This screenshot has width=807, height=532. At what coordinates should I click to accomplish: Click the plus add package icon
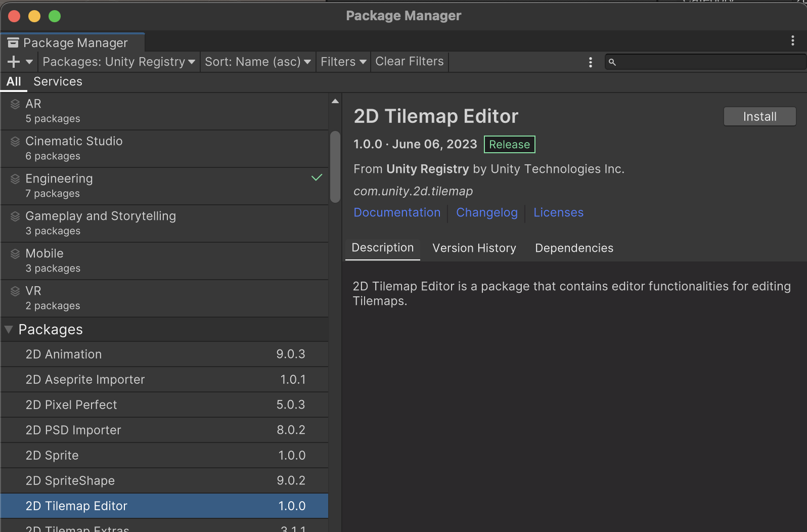pyautogui.click(x=14, y=62)
